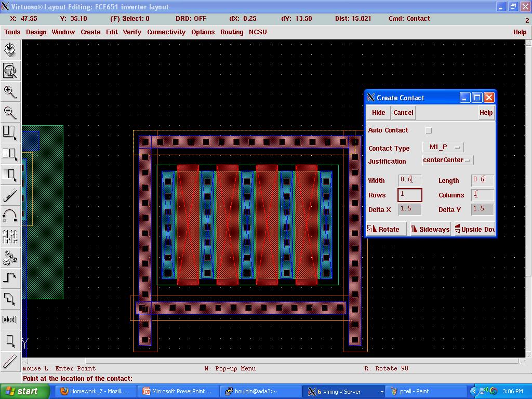Image resolution: width=532 pixels, height=399 pixels.
Task: Open Xming X Server taskbar group
Action: point(344,391)
